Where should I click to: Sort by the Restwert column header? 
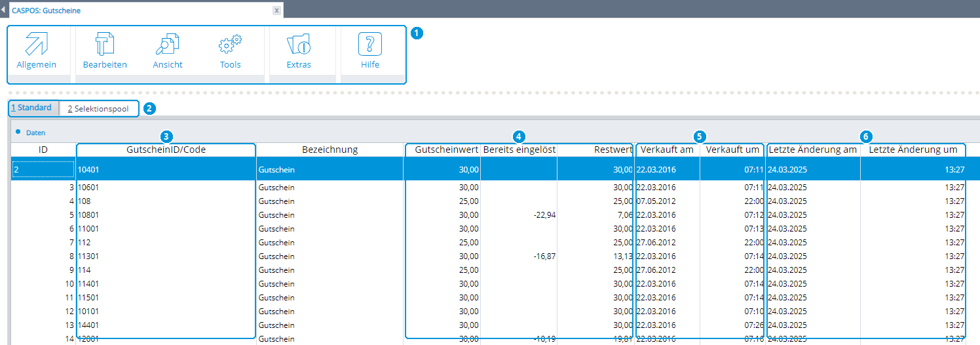595,150
